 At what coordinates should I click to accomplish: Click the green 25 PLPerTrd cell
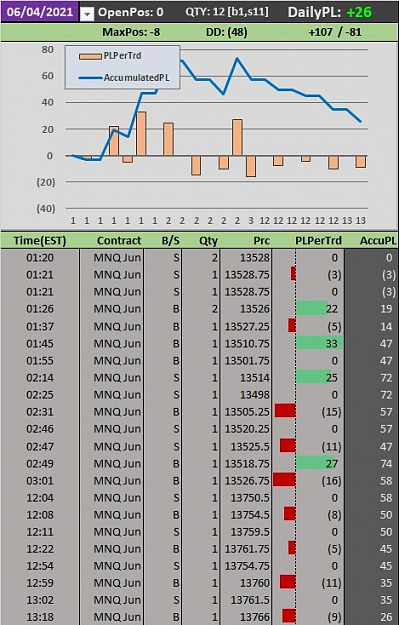pos(320,377)
